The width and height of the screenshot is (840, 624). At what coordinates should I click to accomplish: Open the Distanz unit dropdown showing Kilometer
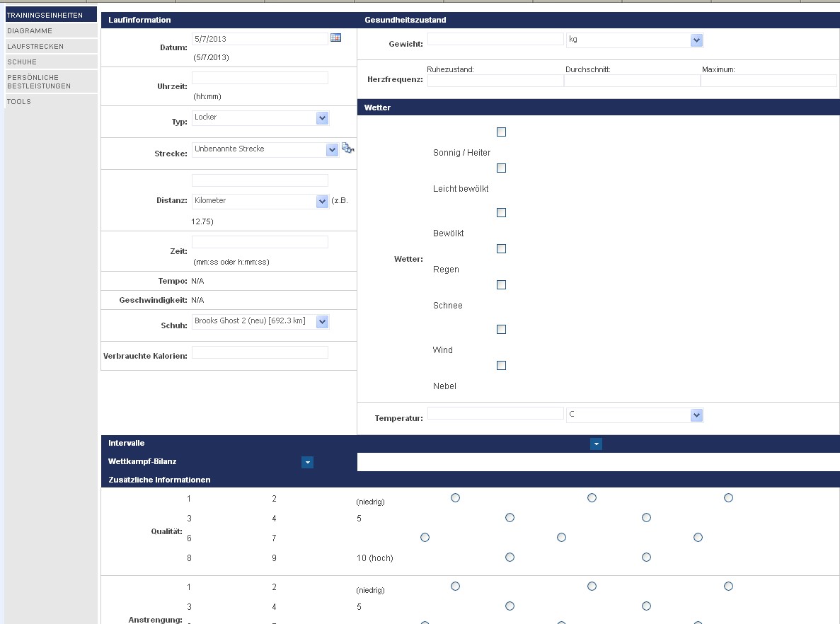[322, 202]
